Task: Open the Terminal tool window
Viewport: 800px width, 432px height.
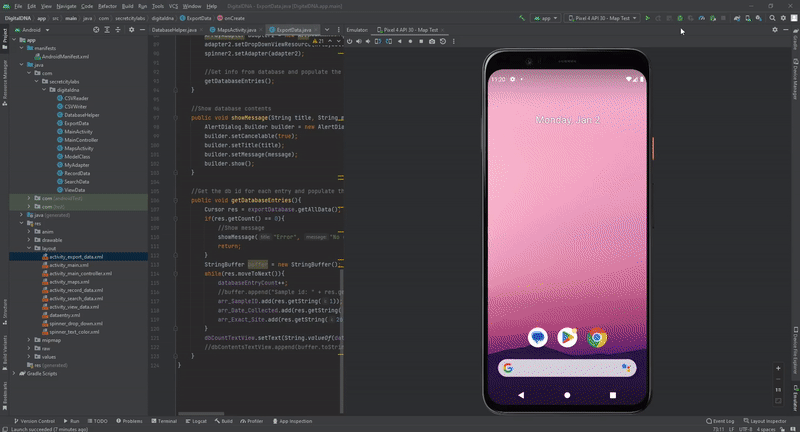Action: [164, 421]
